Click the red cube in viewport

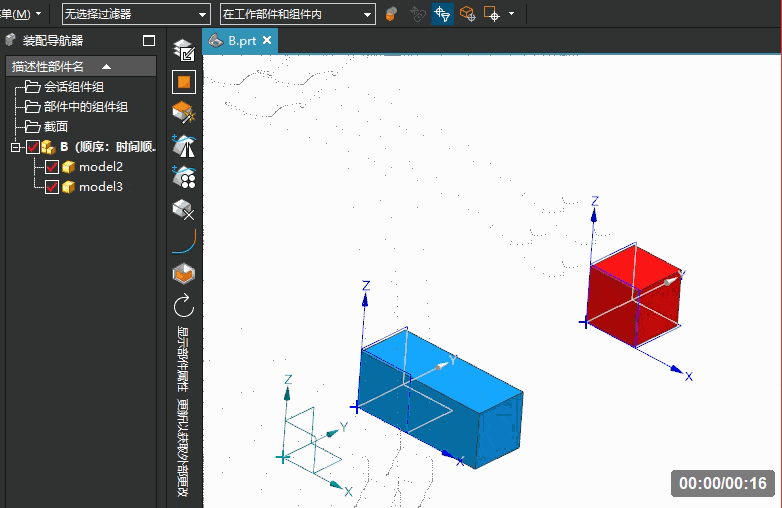click(x=634, y=295)
